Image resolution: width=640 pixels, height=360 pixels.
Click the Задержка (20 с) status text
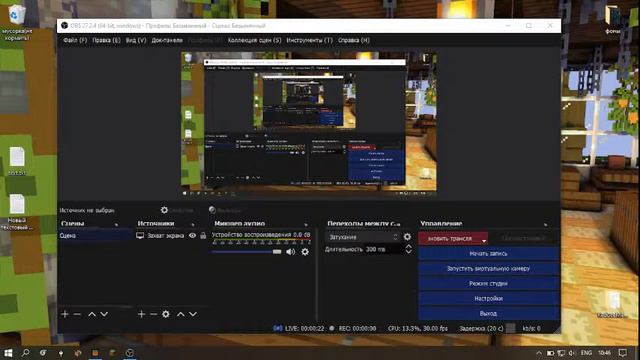coord(481,328)
